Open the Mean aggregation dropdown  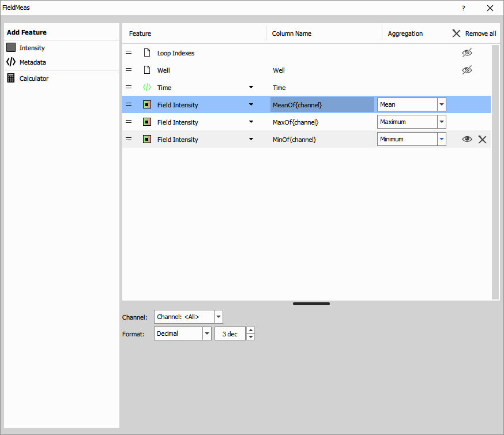(442, 105)
